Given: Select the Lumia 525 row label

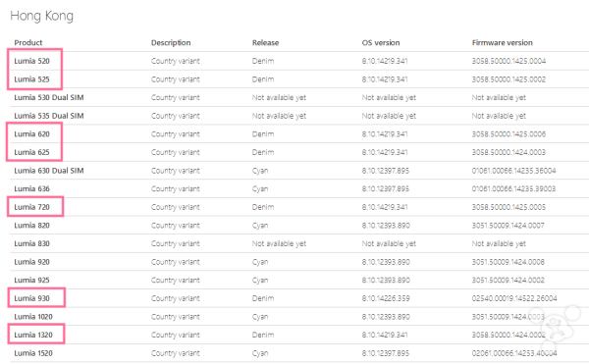Looking at the screenshot, I should 32,79.
